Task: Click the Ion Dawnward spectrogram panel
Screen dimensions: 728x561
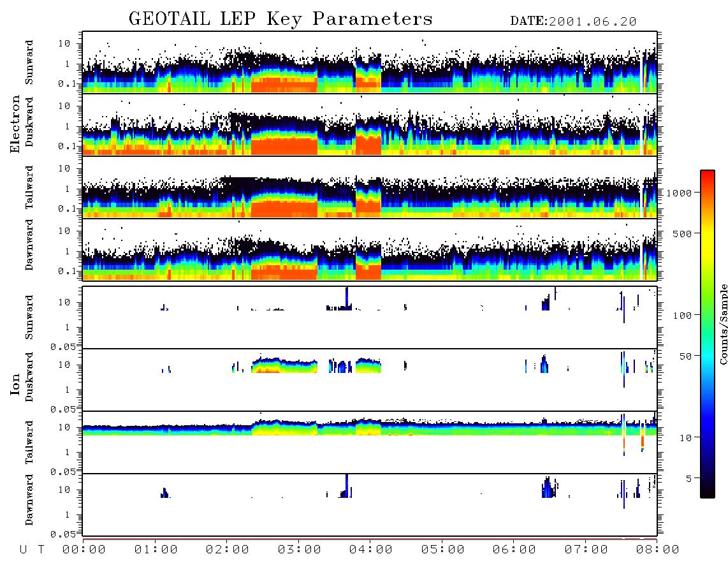Action: (x=370, y=504)
